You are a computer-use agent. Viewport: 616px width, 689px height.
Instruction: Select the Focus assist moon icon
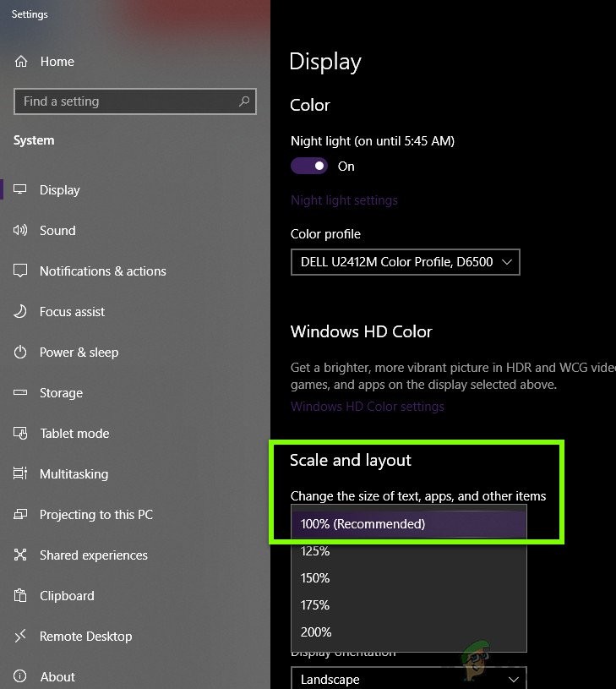[x=19, y=311]
